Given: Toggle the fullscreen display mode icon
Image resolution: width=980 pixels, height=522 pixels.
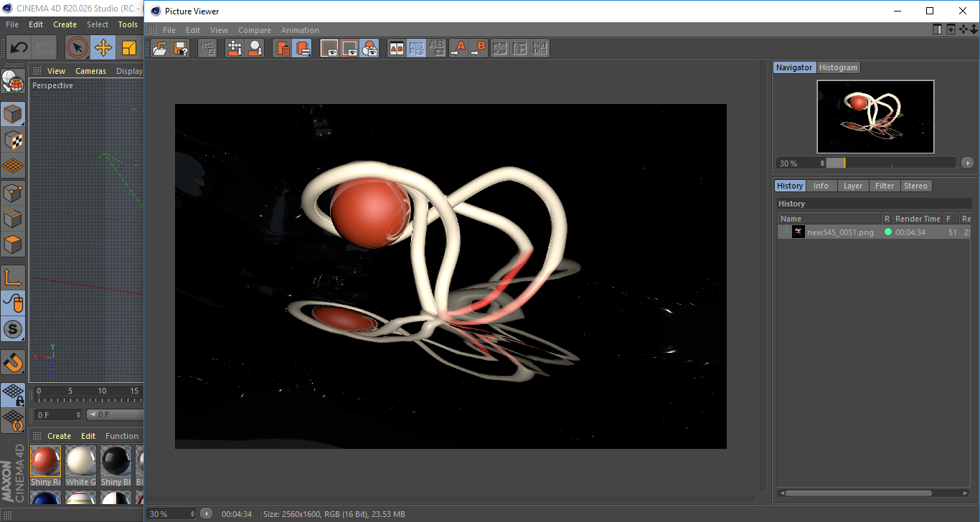Looking at the screenshot, I should tap(329, 48).
